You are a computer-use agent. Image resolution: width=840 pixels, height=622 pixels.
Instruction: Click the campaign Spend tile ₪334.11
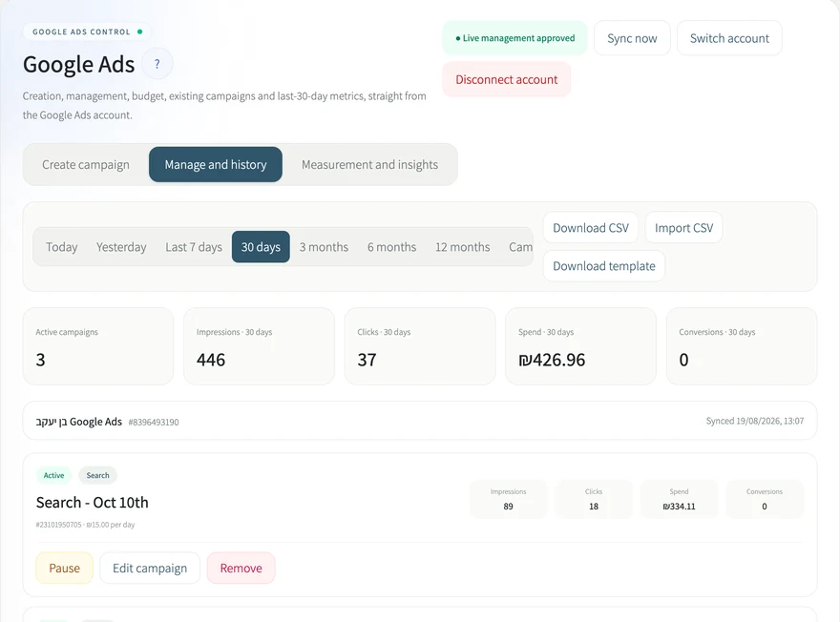click(679, 500)
